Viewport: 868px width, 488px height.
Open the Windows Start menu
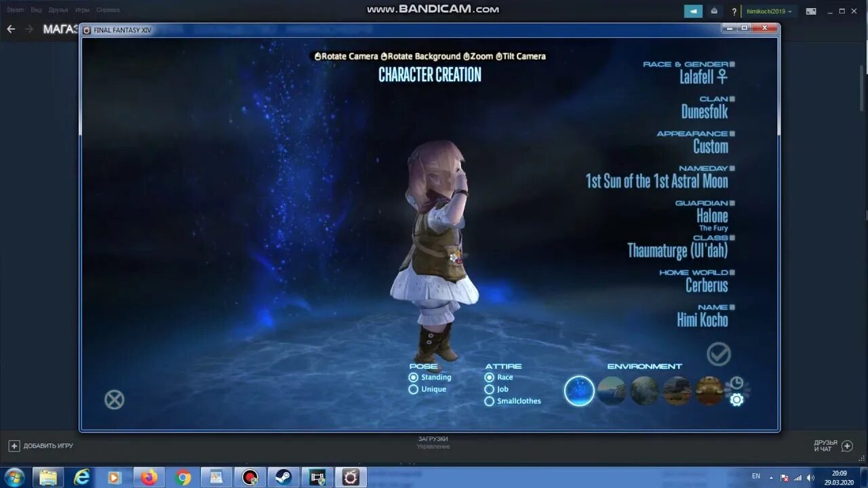14,477
